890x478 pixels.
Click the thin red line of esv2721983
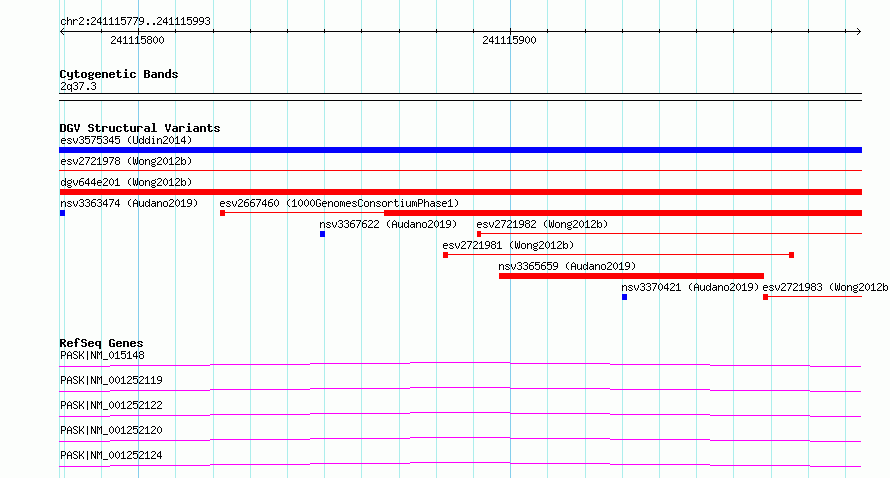(x=815, y=297)
